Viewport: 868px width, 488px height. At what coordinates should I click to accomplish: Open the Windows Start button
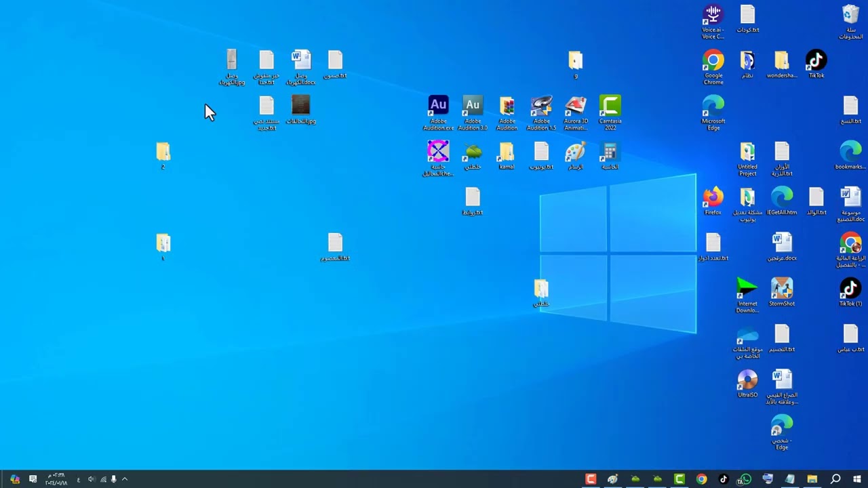point(857,479)
